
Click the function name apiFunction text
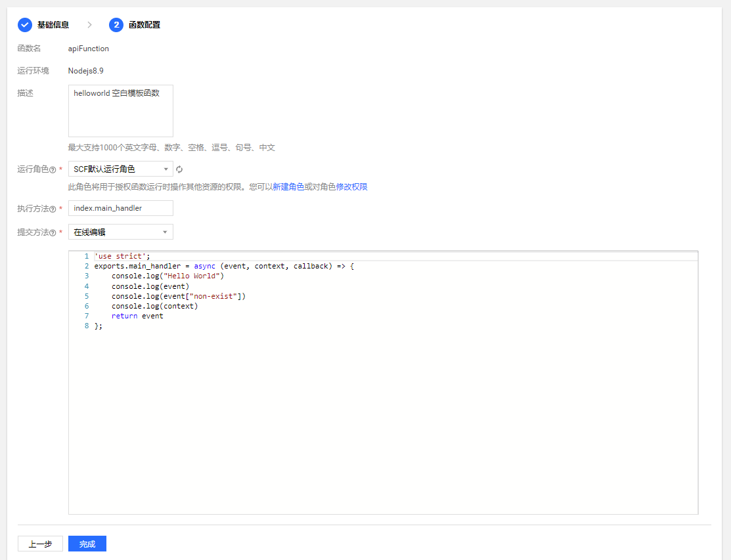[x=89, y=49]
